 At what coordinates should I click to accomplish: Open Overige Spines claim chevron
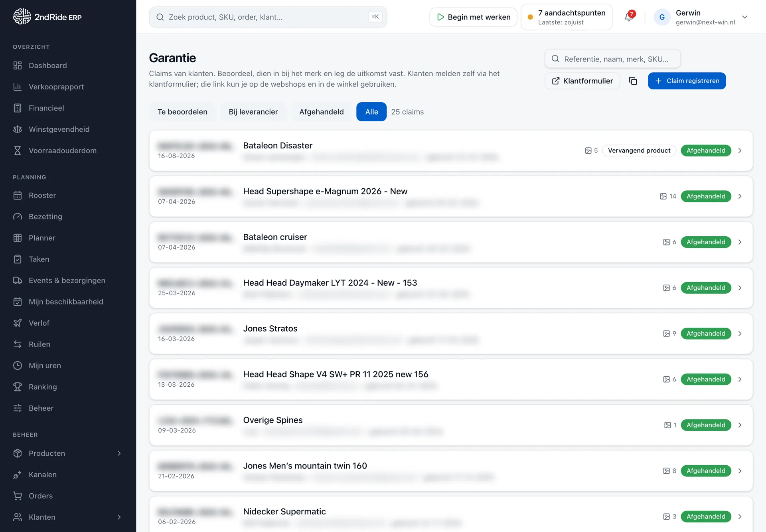click(x=740, y=425)
